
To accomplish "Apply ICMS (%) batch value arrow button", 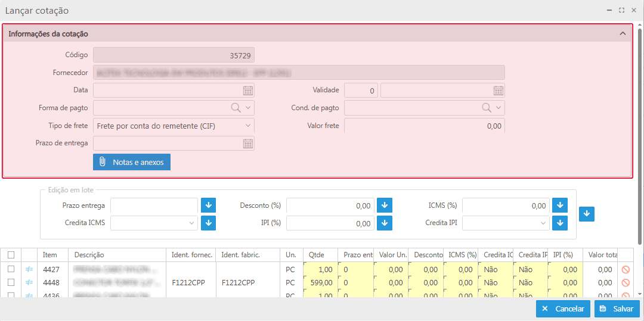I will tap(559, 205).
